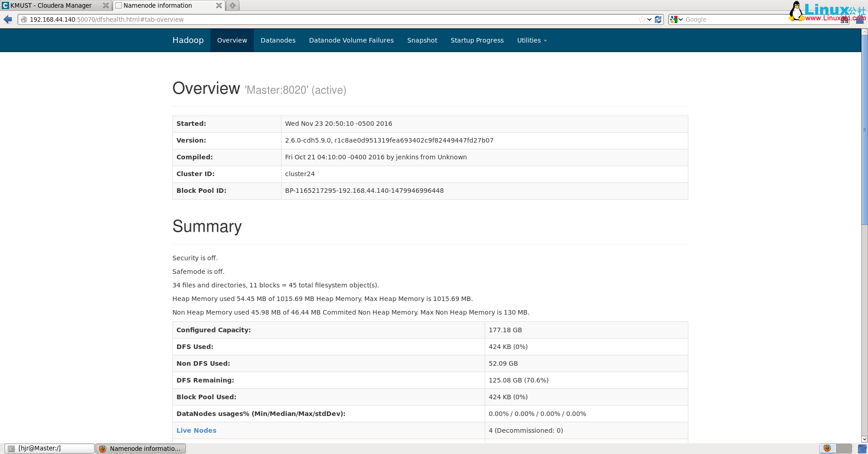Open a new browser tab
868x454 pixels.
233,5
